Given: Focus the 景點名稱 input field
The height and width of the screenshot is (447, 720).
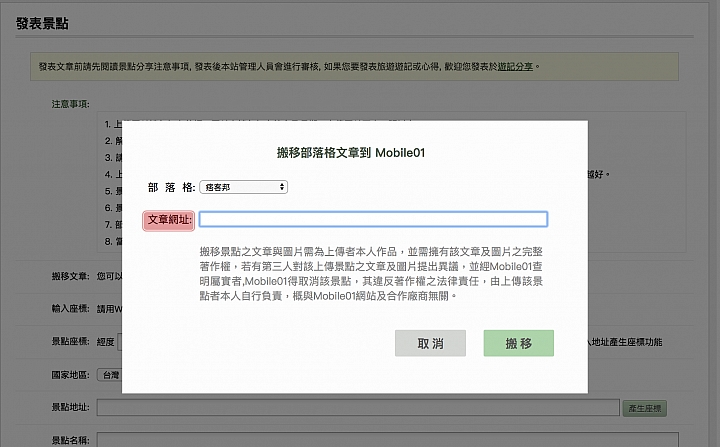Looking at the screenshot, I should coord(388,440).
